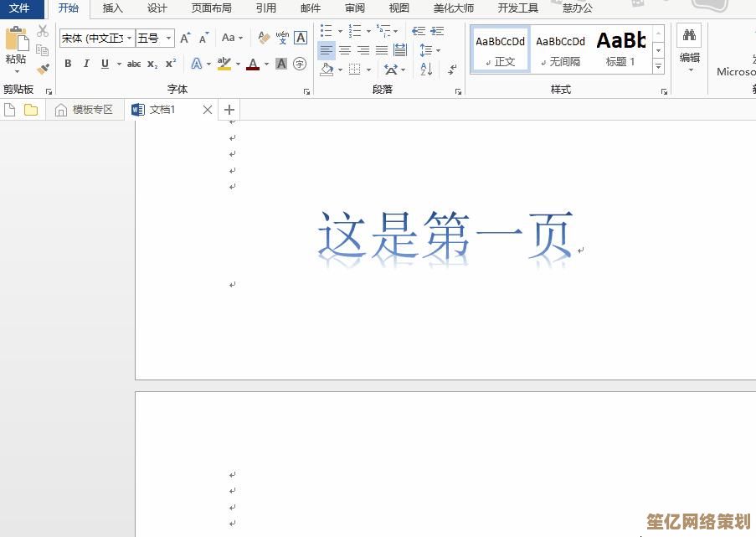The image size is (756, 537).
Task: Toggle Italic formatting
Action: [x=86, y=64]
